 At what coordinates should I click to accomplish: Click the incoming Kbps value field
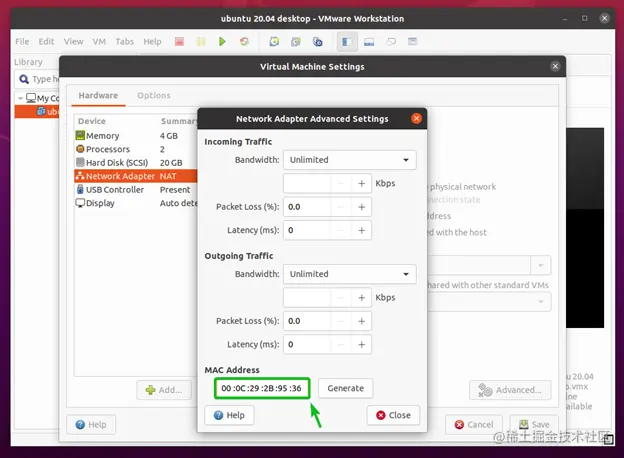[x=307, y=183]
